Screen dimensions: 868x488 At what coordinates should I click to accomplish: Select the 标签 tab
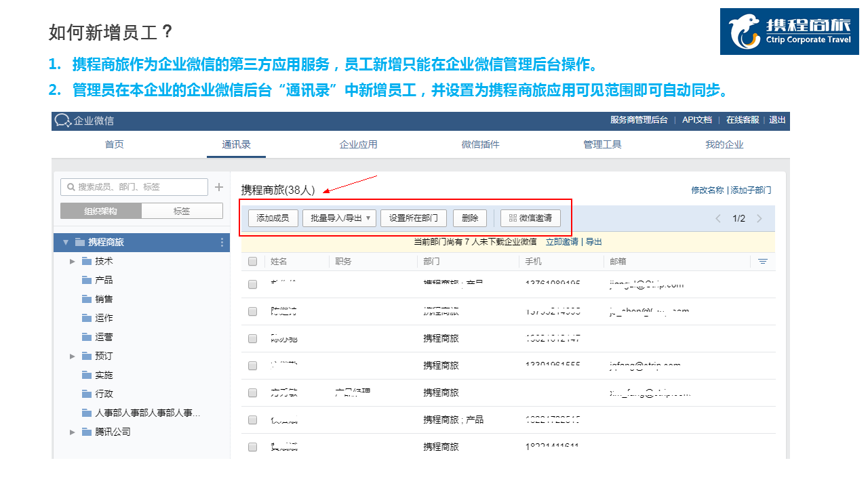tap(182, 211)
